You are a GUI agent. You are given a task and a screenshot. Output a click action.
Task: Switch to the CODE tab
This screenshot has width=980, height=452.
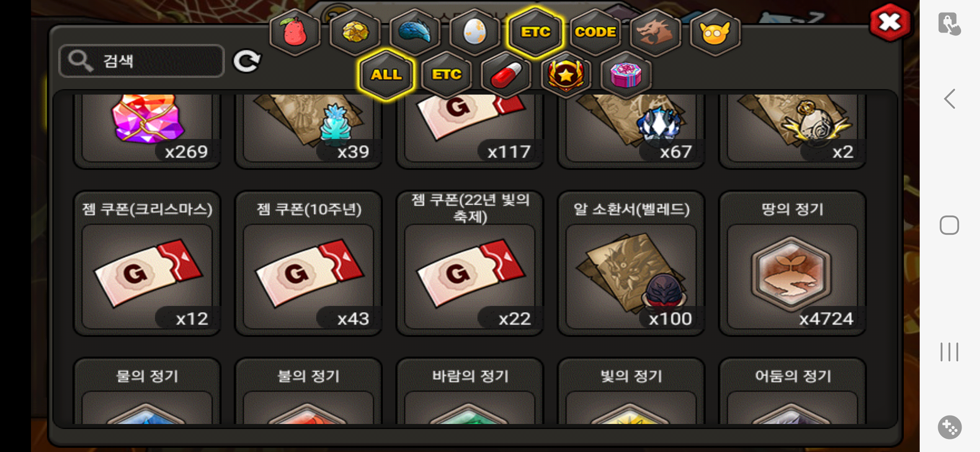click(x=595, y=32)
